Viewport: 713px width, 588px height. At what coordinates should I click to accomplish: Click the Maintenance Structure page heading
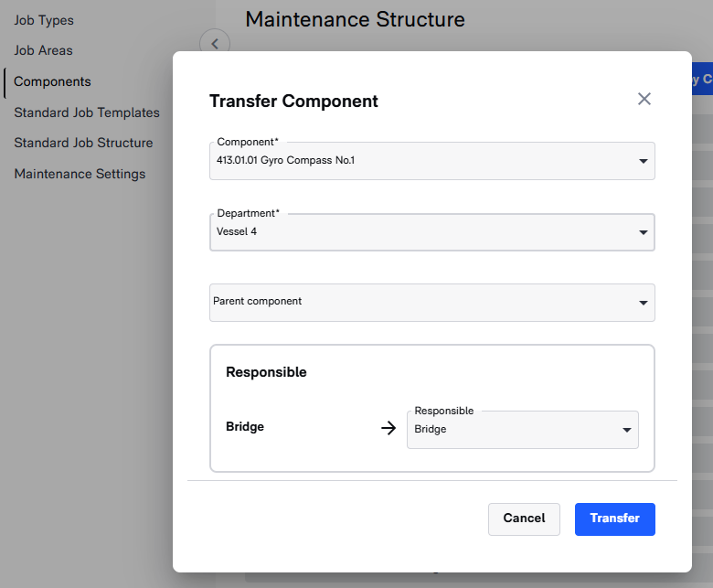click(355, 19)
